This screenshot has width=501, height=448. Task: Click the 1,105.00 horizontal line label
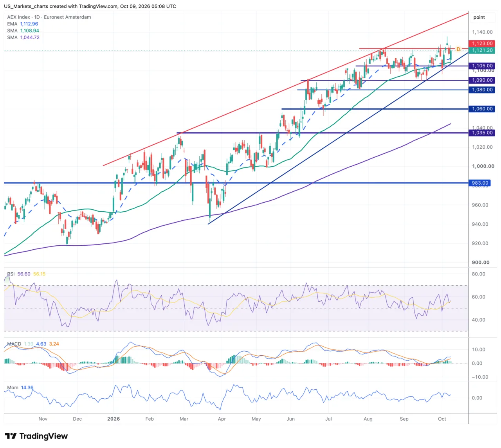point(482,66)
